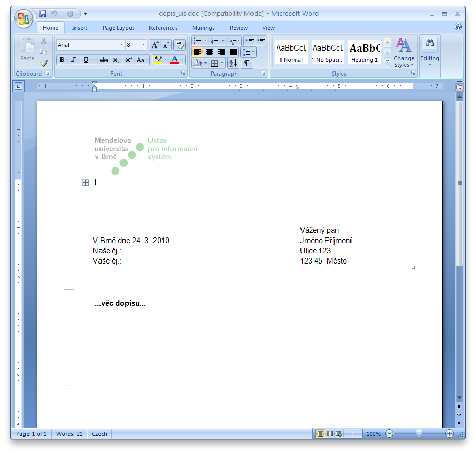
Task: Click the Sort A-Z icon
Action: coord(233,63)
